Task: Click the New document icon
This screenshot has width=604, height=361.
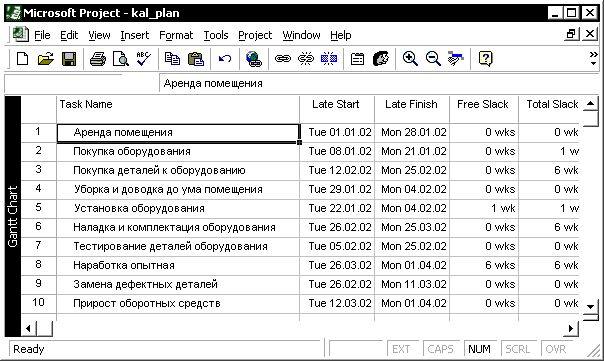Action: coord(22,59)
